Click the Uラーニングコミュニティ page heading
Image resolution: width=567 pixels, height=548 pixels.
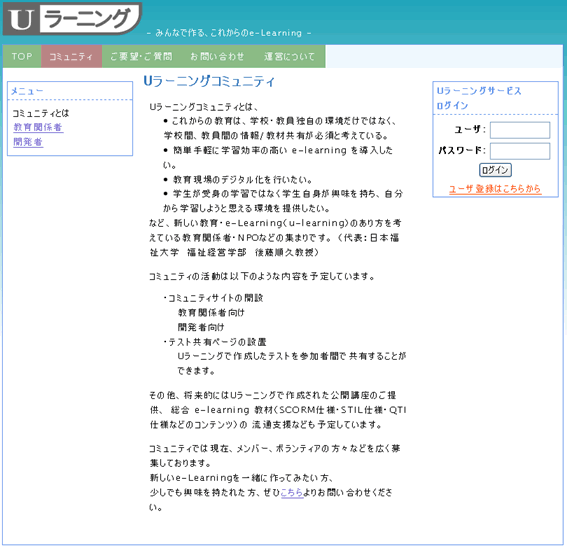(x=209, y=81)
